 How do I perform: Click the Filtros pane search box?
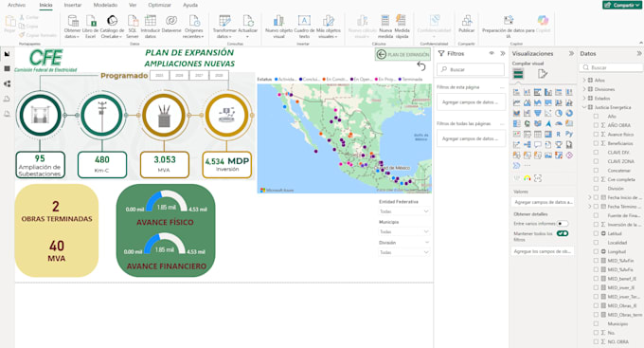click(x=471, y=69)
